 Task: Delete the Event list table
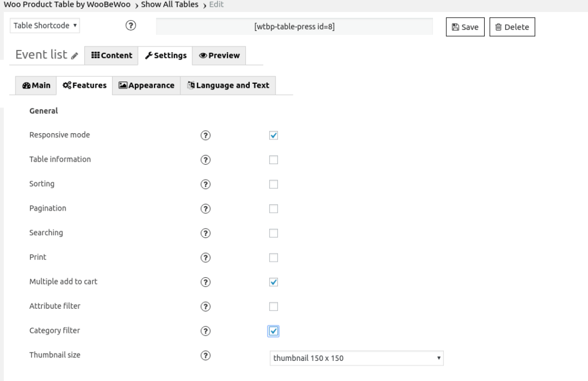click(512, 27)
